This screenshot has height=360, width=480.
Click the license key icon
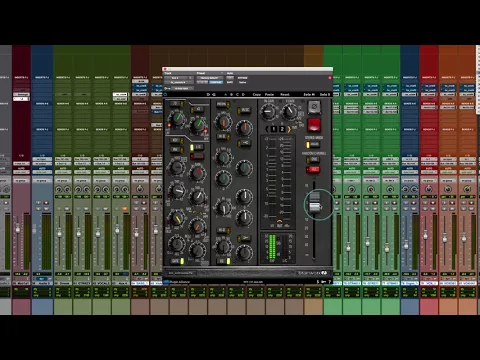pos(323,282)
